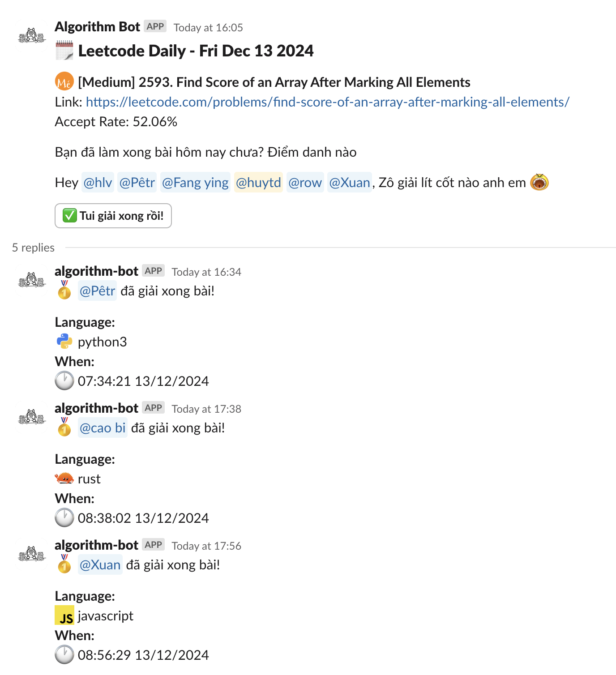Click the Rust crab icon
Viewport: 616px width, 675px height.
coord(64,478)
